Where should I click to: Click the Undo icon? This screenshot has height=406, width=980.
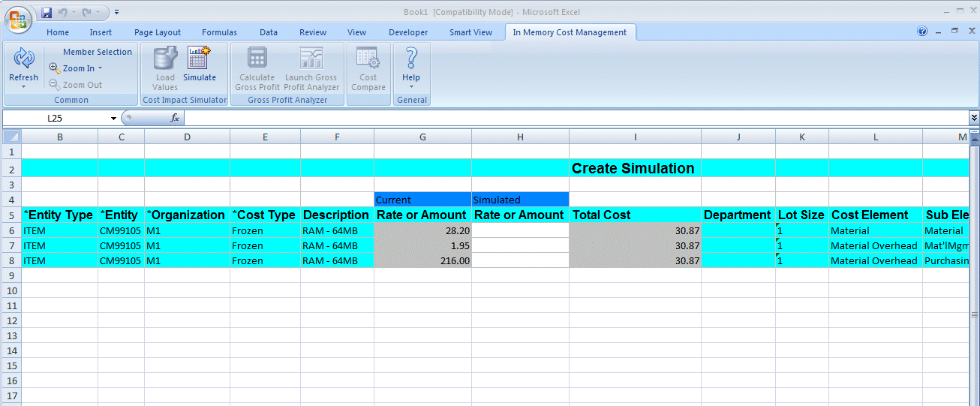tap(63, 13)
